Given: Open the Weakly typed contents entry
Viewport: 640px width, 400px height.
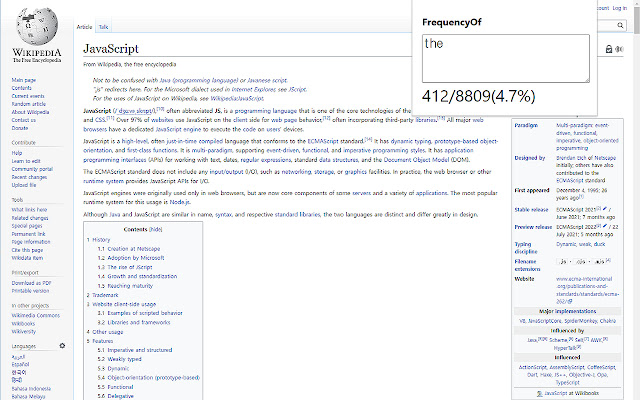Looking at the screenshot, I should coord(124,359).
